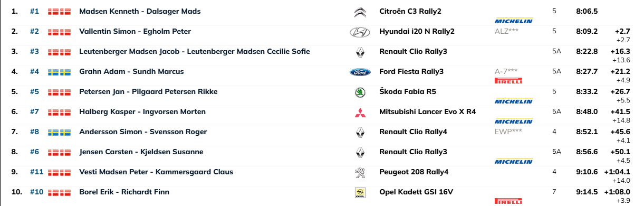
Task: Click the Peugeot logo icon
Action: (359, 173)
